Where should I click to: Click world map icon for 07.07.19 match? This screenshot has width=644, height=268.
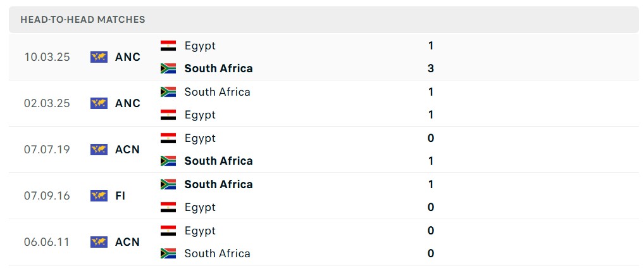click(99, 150)
